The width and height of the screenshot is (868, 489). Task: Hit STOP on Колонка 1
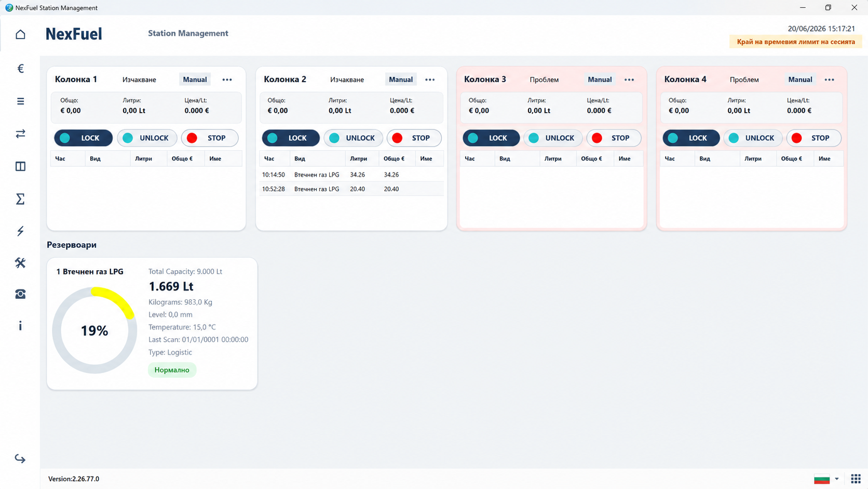point(210,138)
